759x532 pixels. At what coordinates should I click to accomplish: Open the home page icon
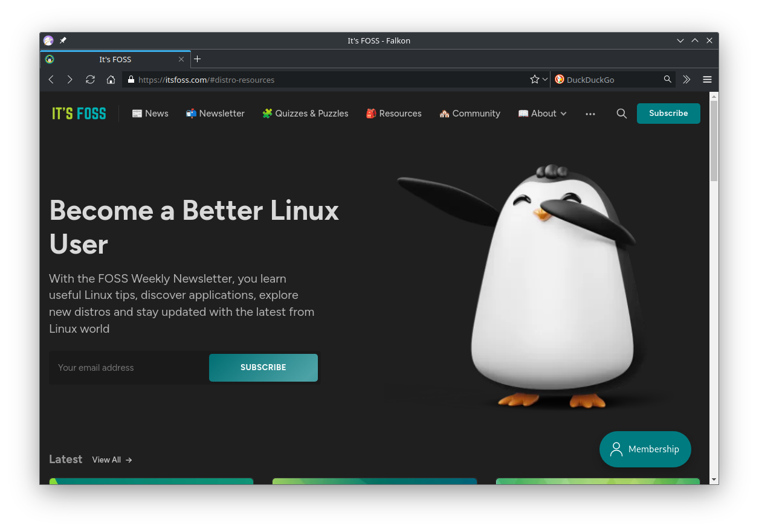(111, 79)
